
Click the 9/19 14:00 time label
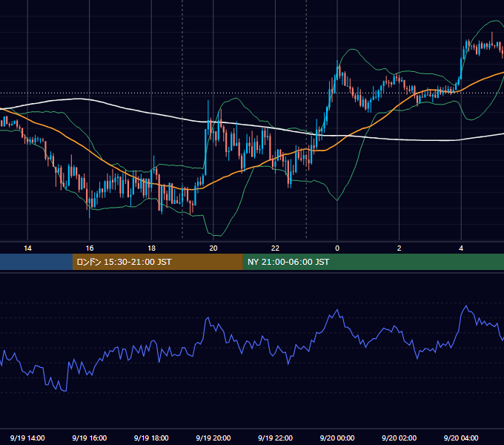pyautogui.click(x=27, y=438)
